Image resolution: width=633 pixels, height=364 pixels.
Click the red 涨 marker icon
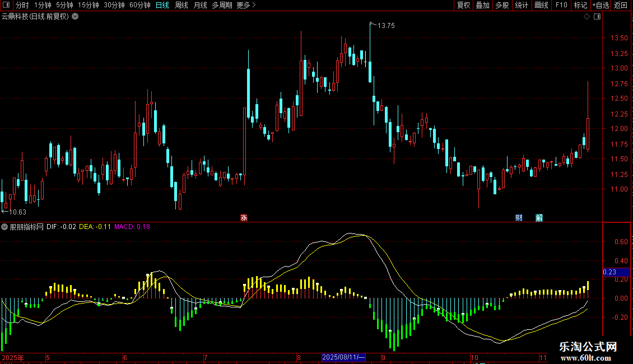click(244, 217)
